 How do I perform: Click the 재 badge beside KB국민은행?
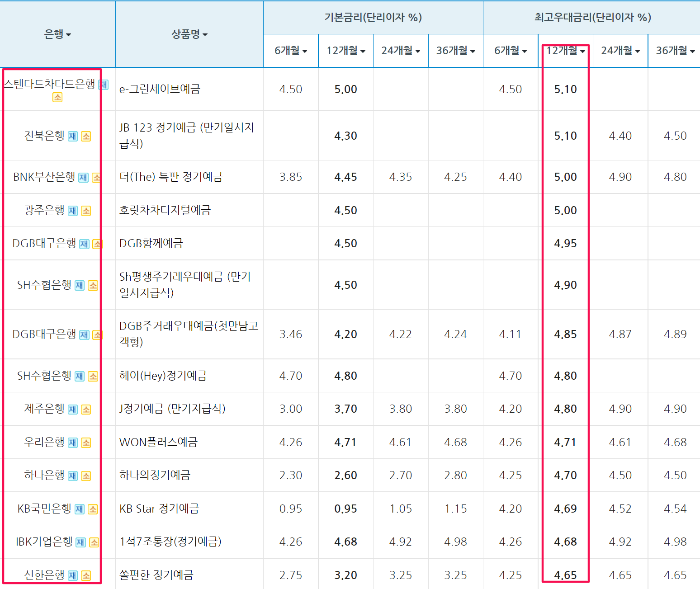pos(80,509)
